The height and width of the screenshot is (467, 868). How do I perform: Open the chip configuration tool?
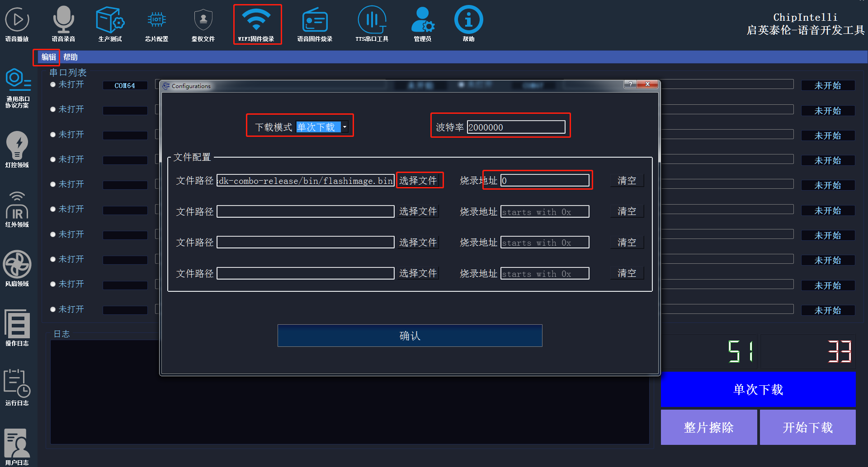pyautogui.click(x=156, y=25)
